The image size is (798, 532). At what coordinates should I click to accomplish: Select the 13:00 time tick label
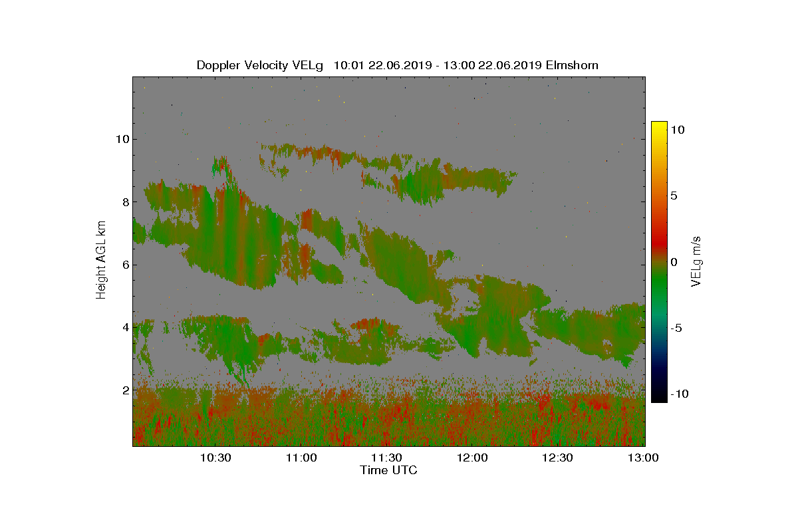(x=642, y=458)
